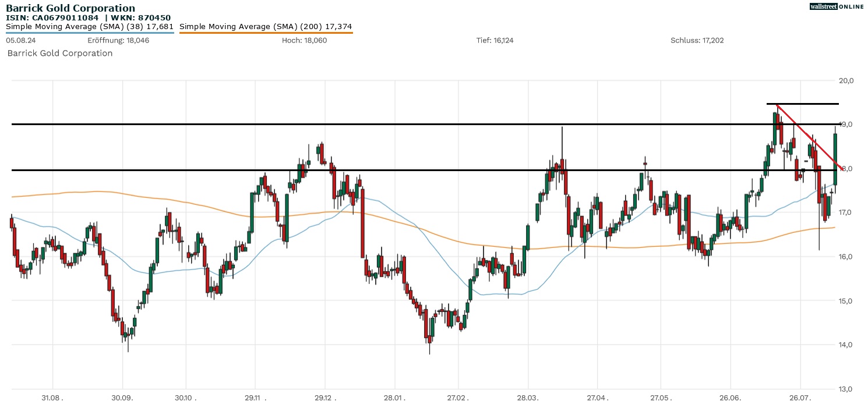Click the 28.01. date axis label
The height and width of the screenshot is (401, 868).
[x=394, y=397]
